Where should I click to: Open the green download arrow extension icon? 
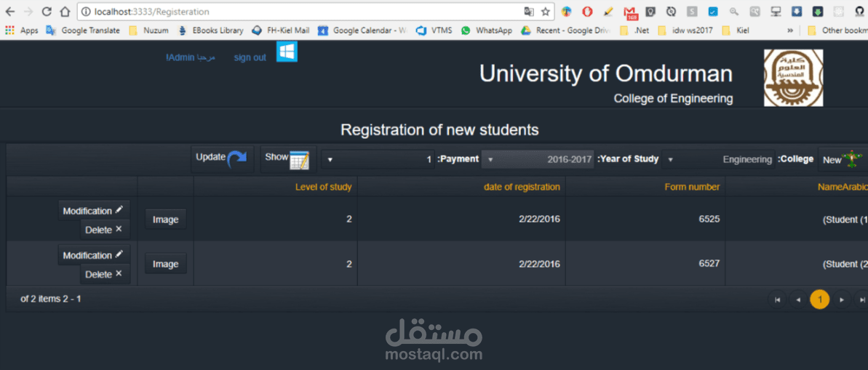pos(818,11)
